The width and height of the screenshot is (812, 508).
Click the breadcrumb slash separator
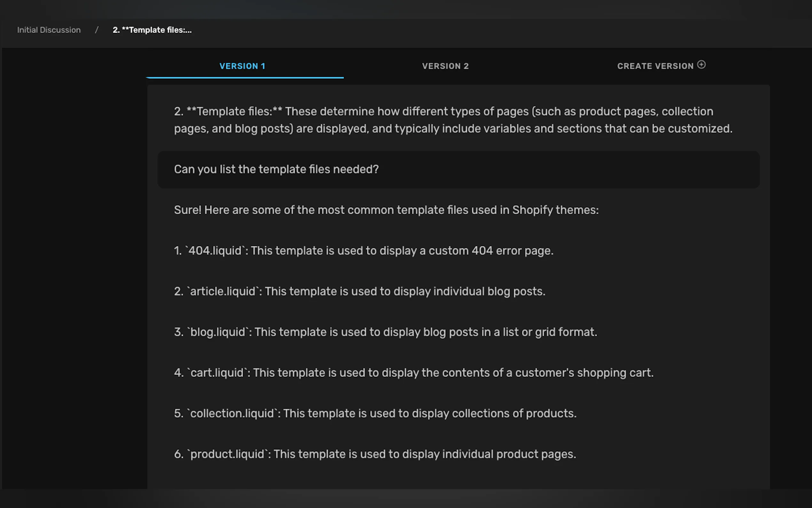pos(97,30)
